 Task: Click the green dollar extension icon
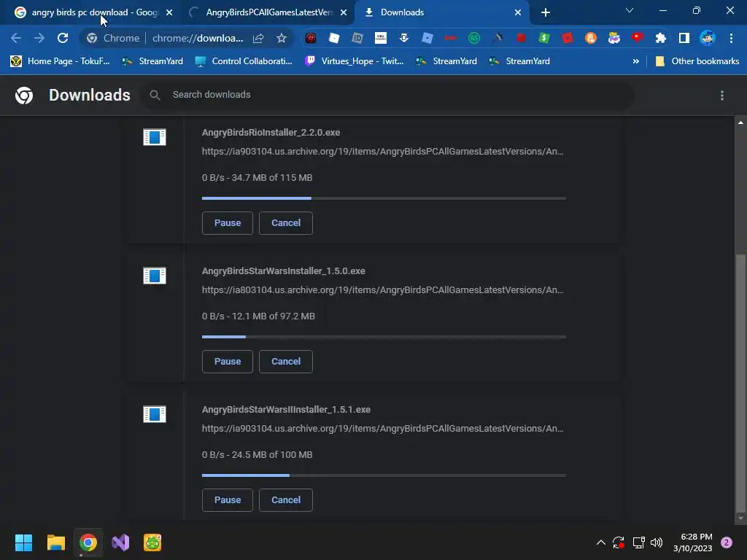point(544,38)
